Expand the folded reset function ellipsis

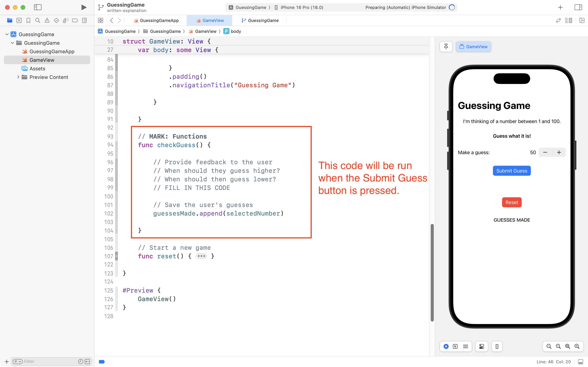[x=201, y=256]
